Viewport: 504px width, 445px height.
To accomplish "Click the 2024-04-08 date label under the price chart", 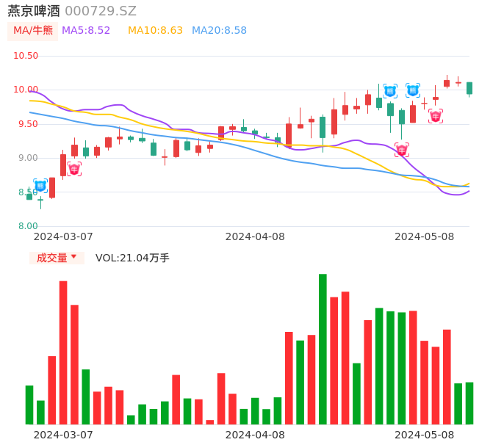I will (x=254, y=236).
